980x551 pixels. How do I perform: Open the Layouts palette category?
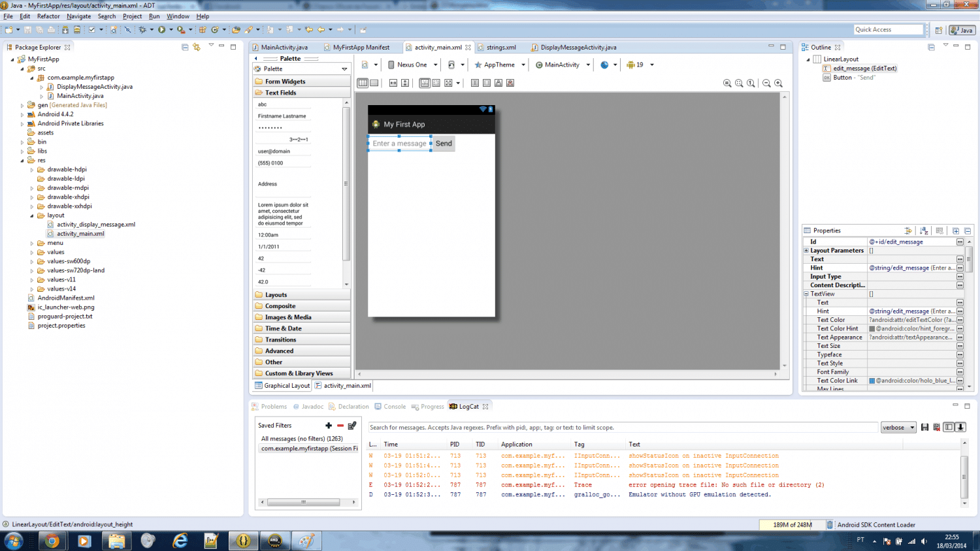click(x=302, y=294)
